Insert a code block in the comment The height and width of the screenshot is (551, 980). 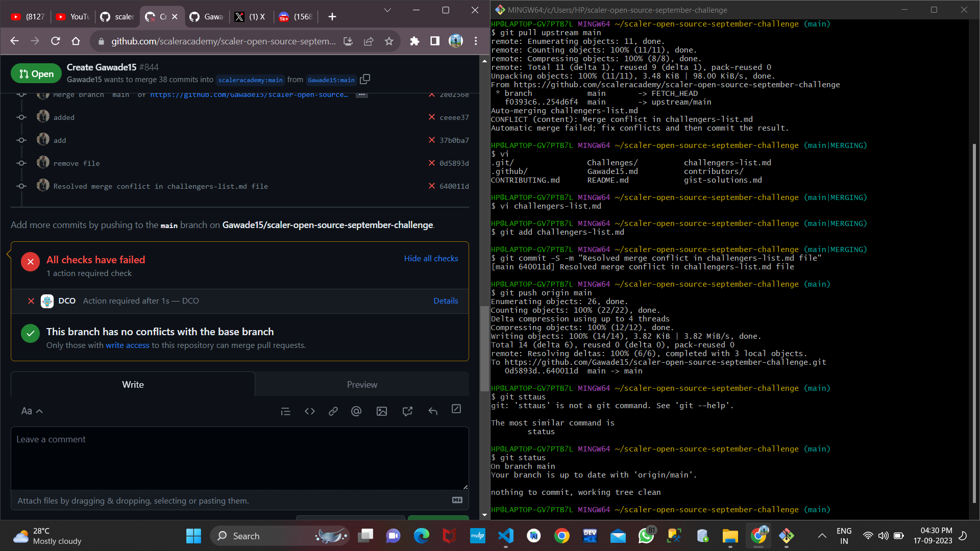click(x=310, y=411)
